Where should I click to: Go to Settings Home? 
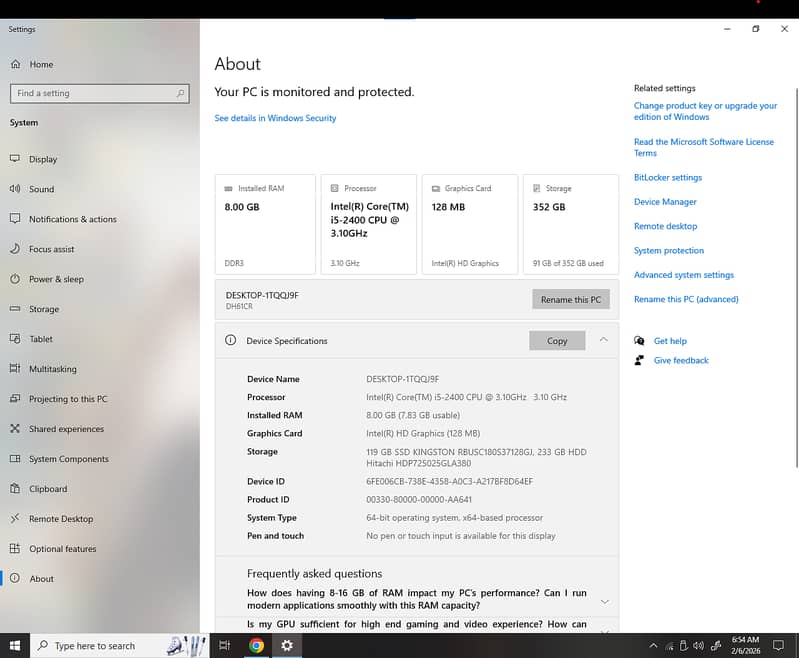(41, 64)
